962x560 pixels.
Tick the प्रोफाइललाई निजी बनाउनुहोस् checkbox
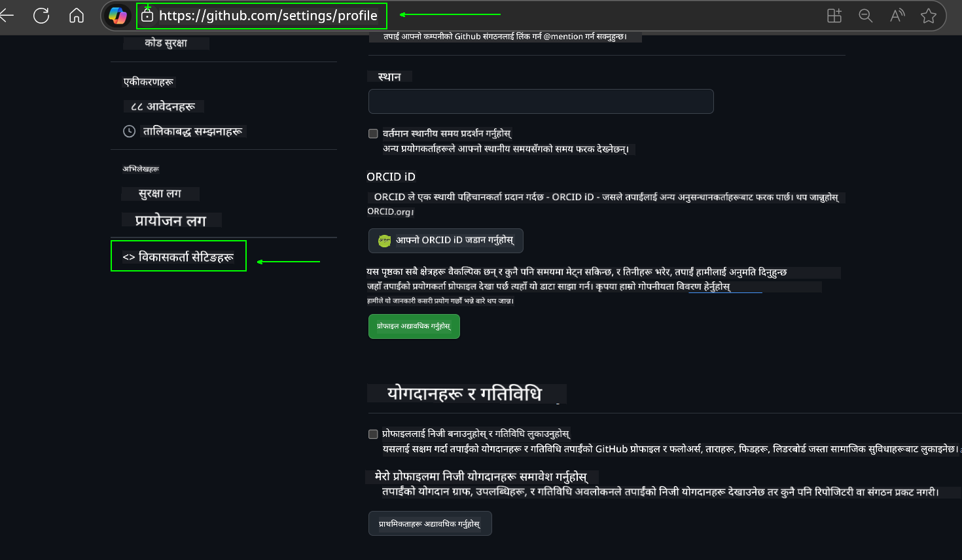[373, 434]
